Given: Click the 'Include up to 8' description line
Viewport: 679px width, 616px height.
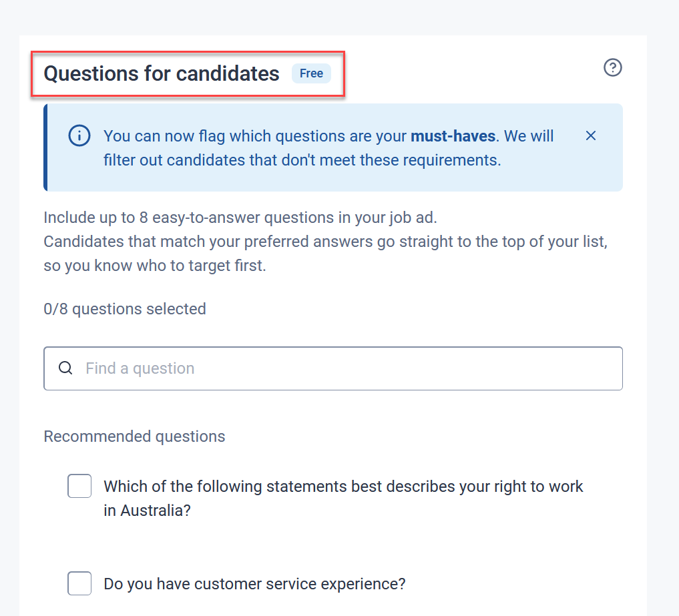Looking at the screenshot, I should pyautogui.click(x=240, y=218).
